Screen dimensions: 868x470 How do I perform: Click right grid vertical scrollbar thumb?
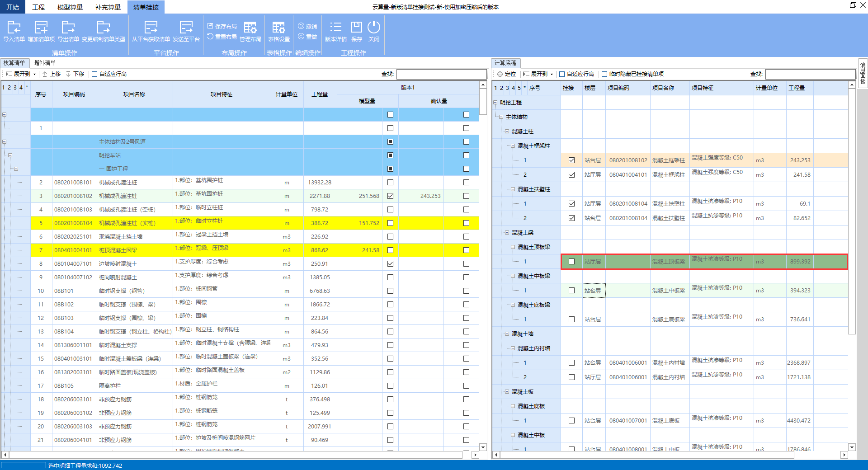[x=852, y=211]
